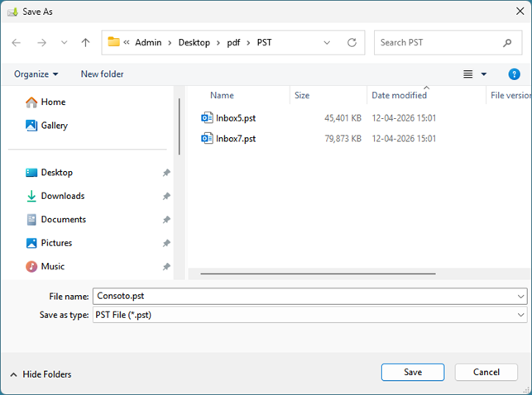Unpin Desktop using its pin icon

[166, 173]
